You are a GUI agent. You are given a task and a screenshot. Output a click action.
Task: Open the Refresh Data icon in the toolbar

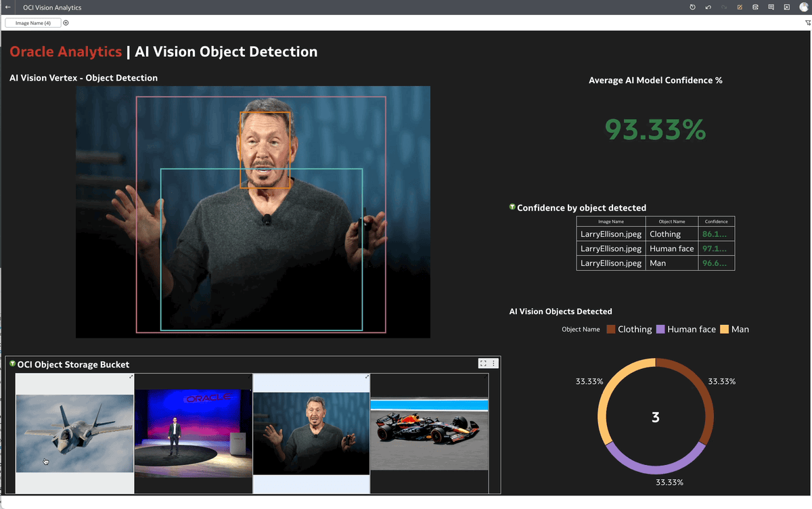(x=692, y=7)
